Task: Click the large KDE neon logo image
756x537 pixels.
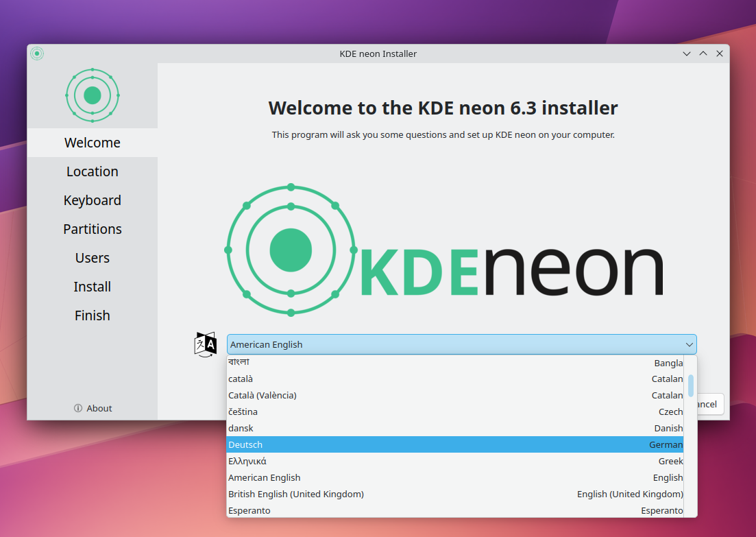Action: (443, 250)
